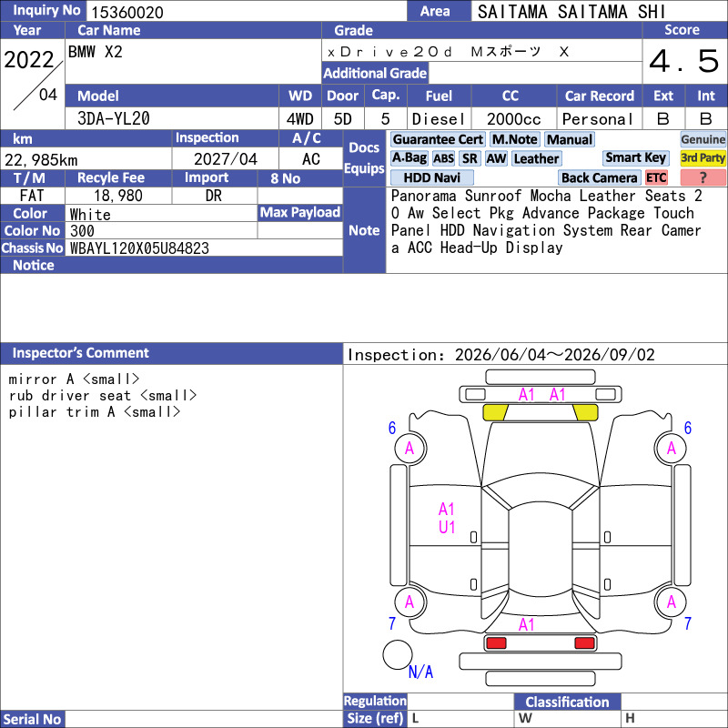Viewport: 728px width, 728px height.
Task: Click the A1 U1 door damage marker
Action: [447, 518]
